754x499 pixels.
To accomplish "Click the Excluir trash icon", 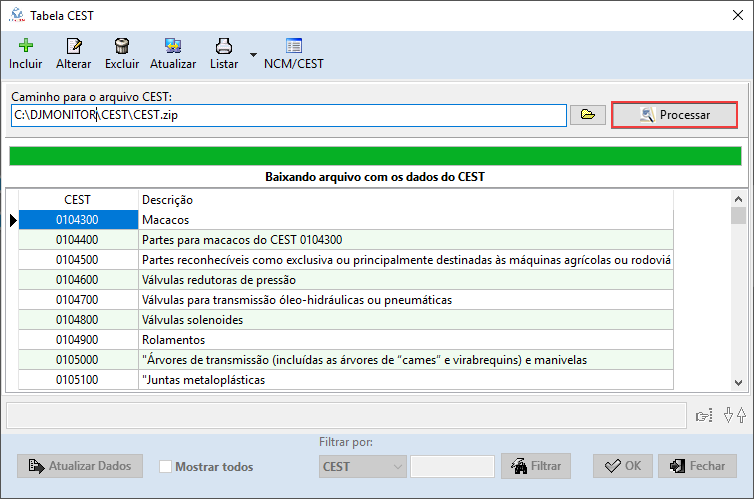I will [122, 46].
